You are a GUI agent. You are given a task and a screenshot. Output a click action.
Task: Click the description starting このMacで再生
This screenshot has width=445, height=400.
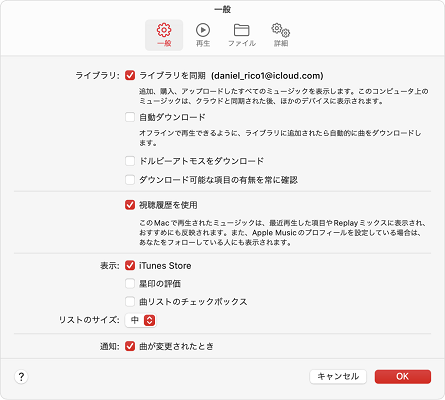282,232
